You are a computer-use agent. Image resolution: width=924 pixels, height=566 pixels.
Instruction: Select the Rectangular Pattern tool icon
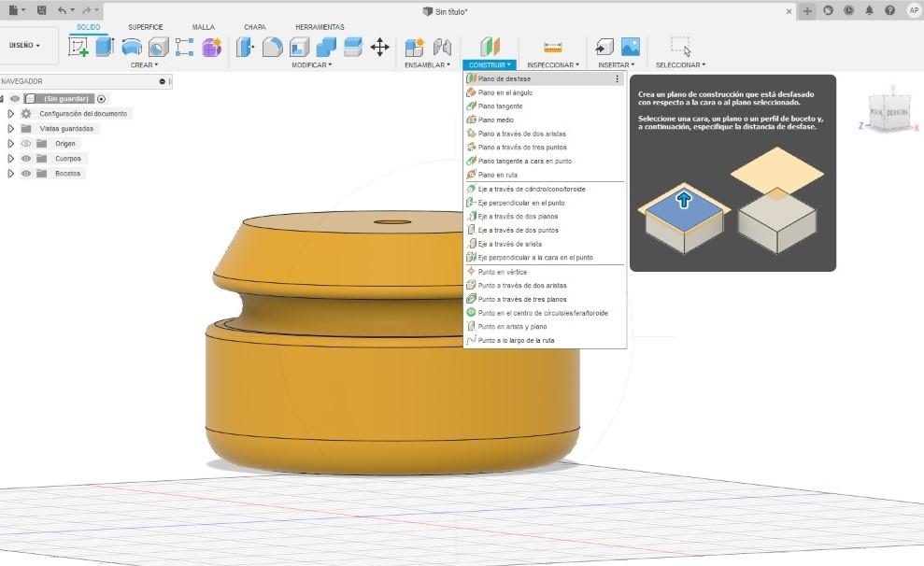(184, 47)
